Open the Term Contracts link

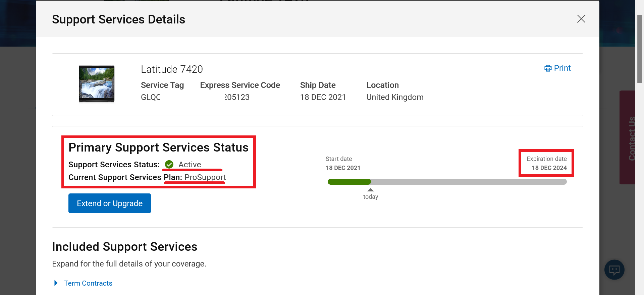point(88,283)
